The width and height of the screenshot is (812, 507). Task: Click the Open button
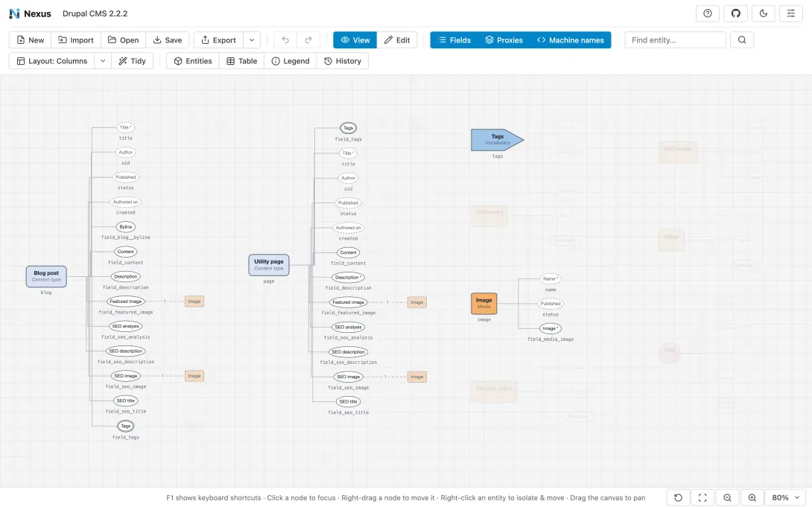pyautogui.click(x=123, y=40)
